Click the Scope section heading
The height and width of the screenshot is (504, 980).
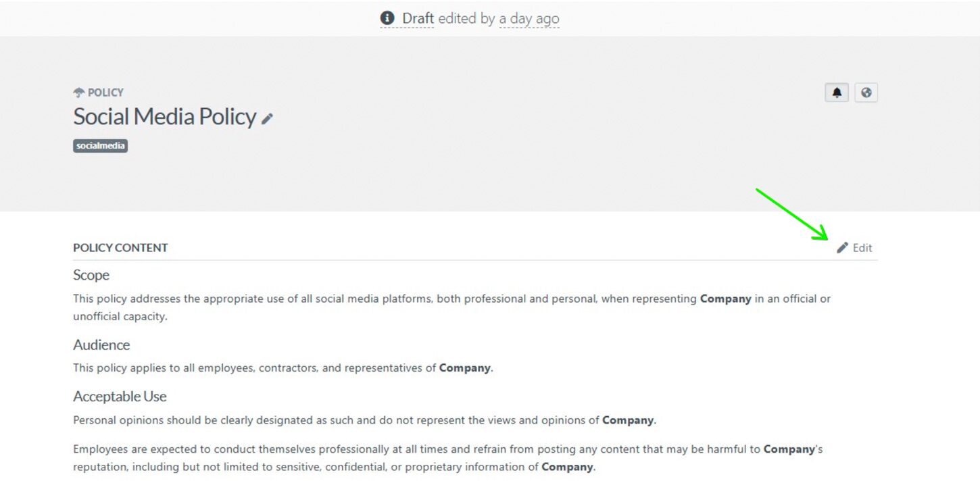[91, 275]
